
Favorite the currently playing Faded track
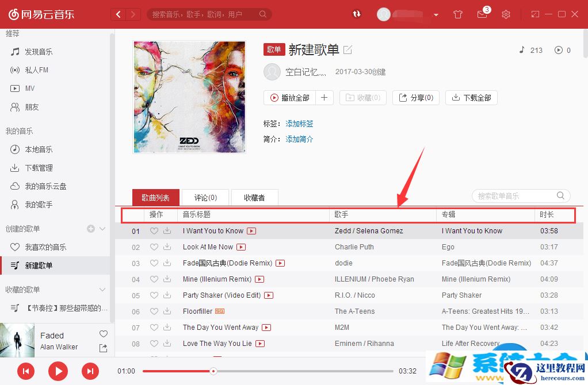coord(103,333)
